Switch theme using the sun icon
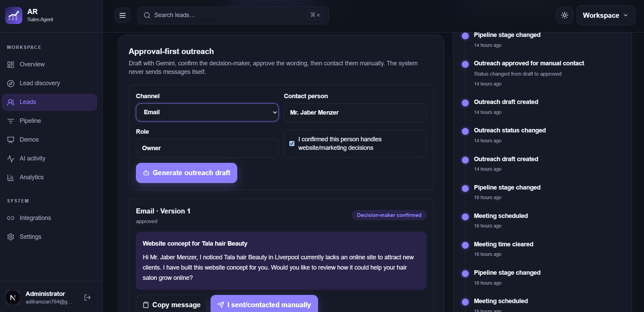 click(565, 15)
